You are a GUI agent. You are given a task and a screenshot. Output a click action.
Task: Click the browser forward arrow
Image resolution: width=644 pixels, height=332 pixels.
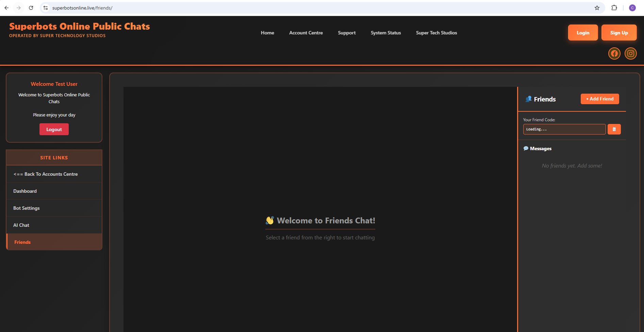pos(19,8)
